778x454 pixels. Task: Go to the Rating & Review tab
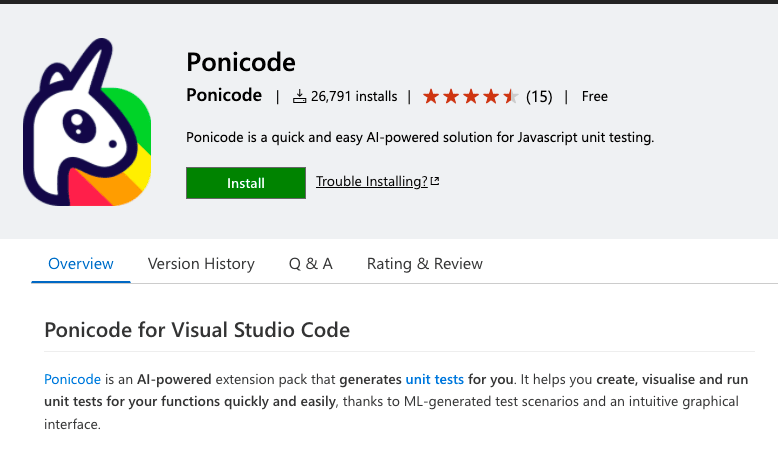pyautogui.click(x=425, y=263)
